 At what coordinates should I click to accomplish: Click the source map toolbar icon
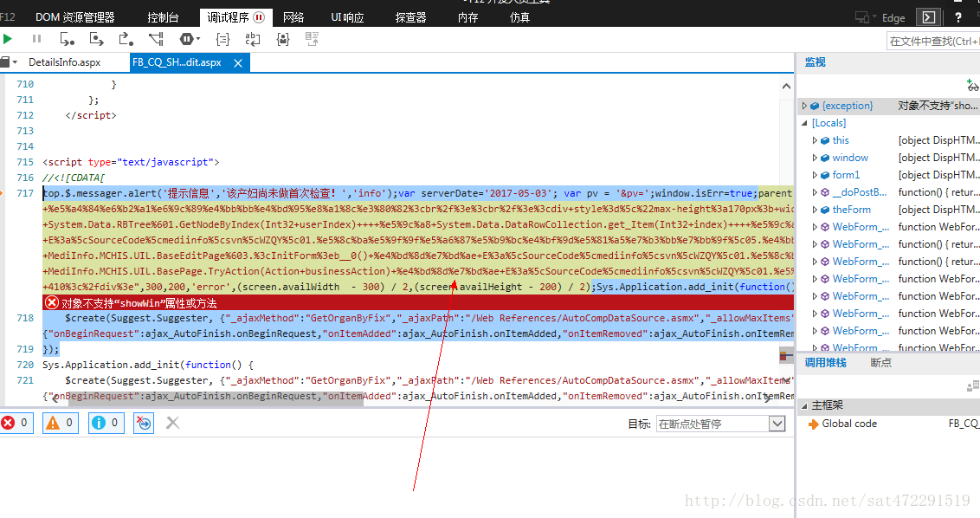[x=312, y=40]
